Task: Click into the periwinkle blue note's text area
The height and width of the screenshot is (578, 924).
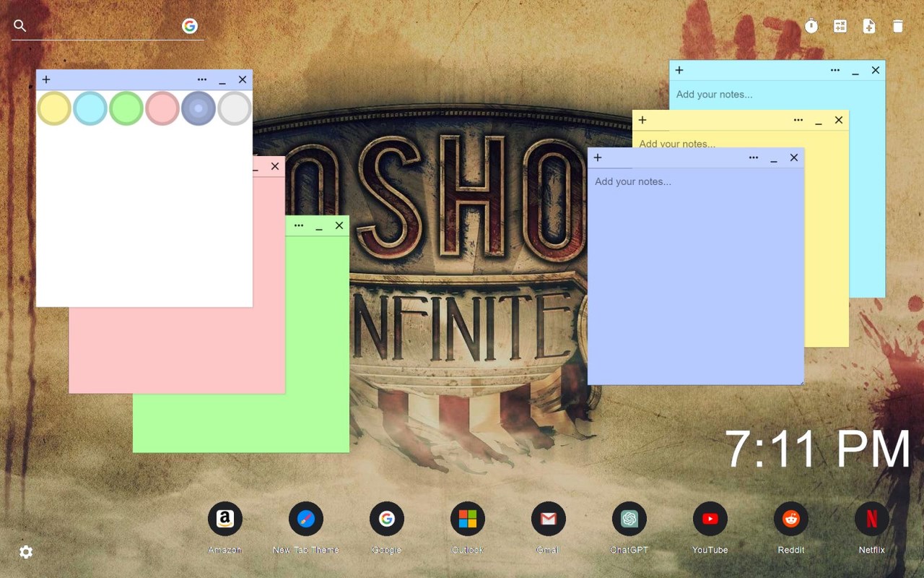Action: pos(696,276)
